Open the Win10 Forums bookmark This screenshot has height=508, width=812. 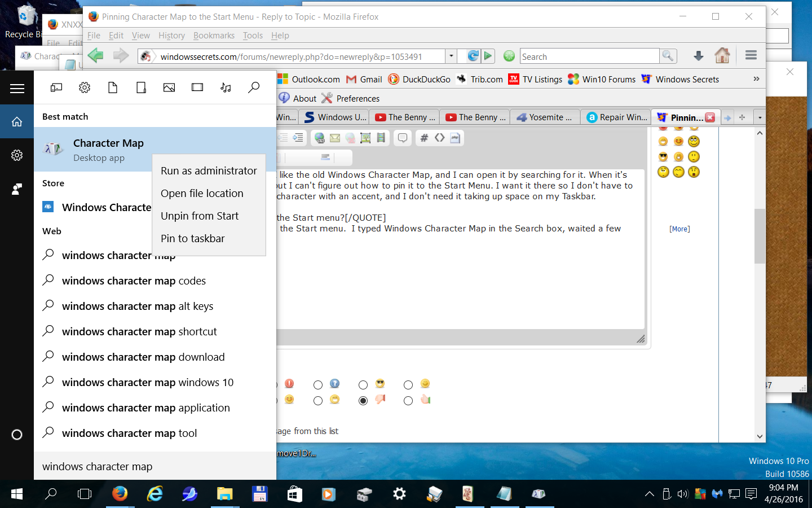click(x=602, y=80)
